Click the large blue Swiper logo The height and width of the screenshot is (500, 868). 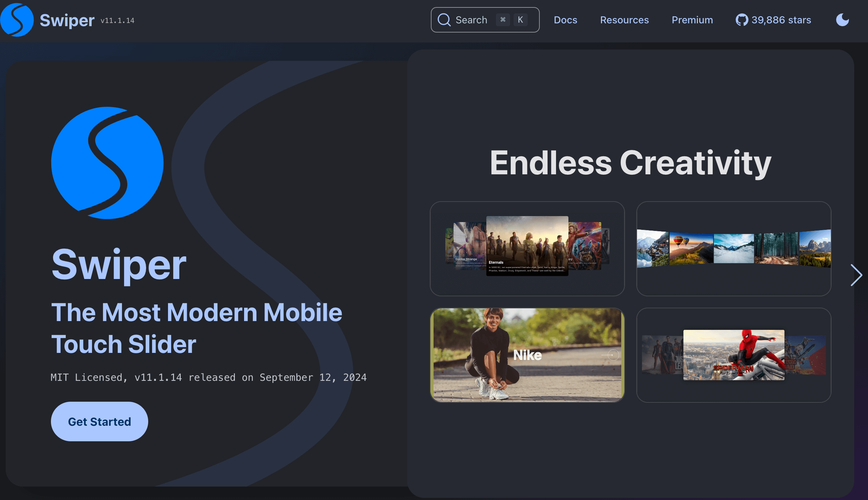click(107, 163)
